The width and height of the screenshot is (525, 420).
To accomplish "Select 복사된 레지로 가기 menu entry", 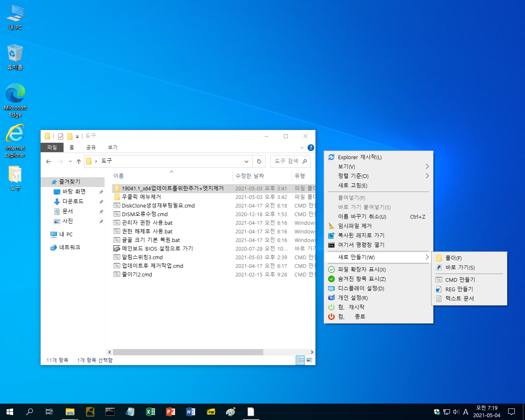I will (x=378, y=235).
